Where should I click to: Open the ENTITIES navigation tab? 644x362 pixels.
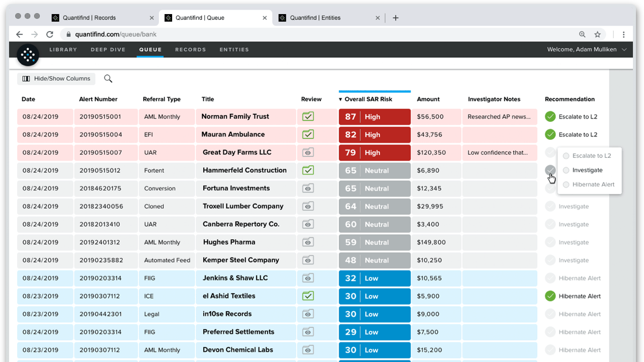coord(234,50)
